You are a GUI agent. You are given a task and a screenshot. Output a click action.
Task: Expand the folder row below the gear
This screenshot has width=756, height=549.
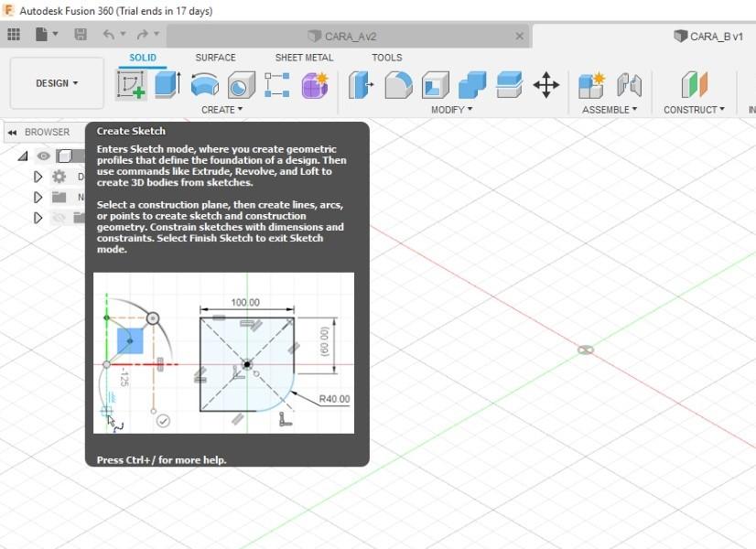click(38, 197)
